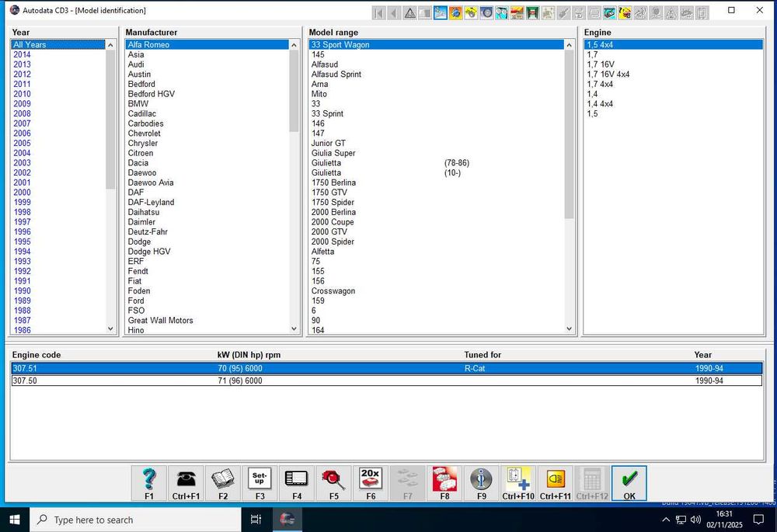777x532 pixels.
Task: Pick the 1,7 16V engine option
Action: [x=601, y=64]
